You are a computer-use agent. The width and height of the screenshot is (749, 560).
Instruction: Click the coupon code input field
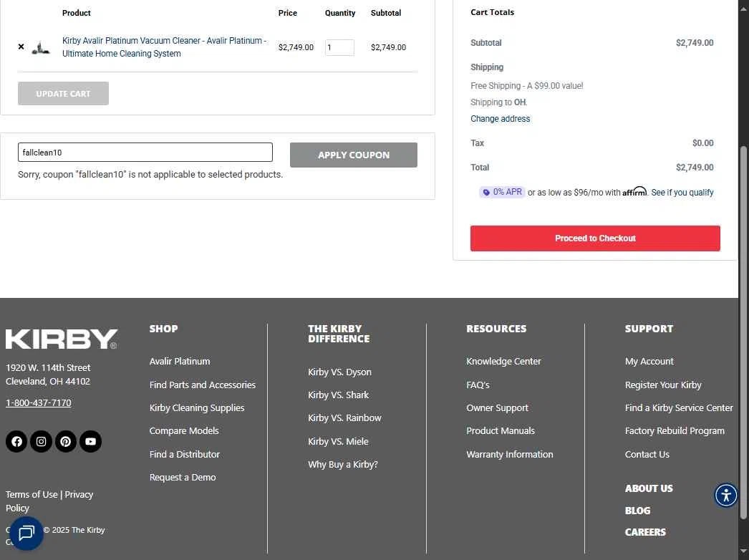point(145,153)
